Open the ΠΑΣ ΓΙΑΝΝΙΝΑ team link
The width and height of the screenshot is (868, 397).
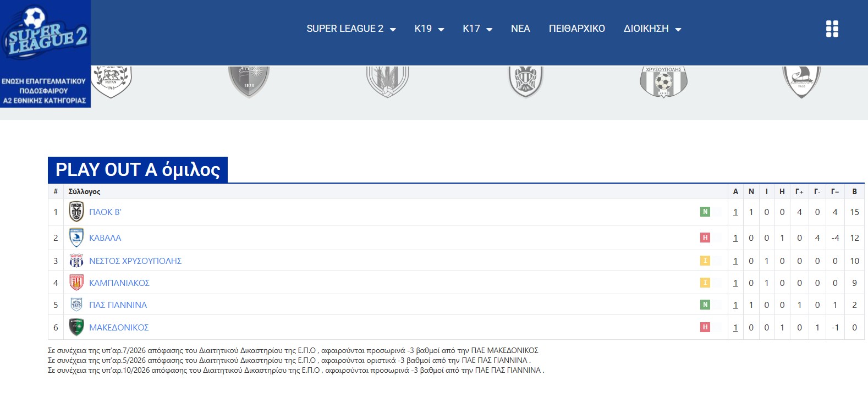click(118, 305)
